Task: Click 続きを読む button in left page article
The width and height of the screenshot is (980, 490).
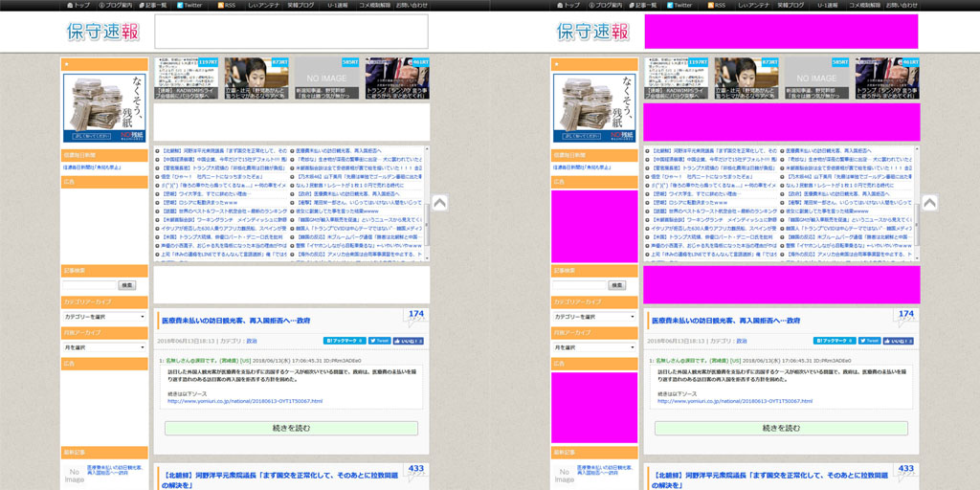Action: pos(291,428)
